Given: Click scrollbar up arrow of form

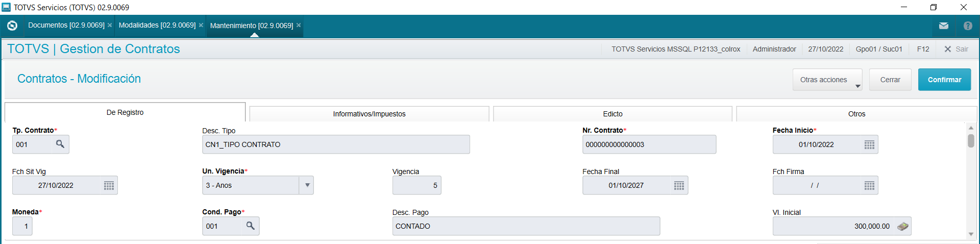Looking at the screenshot, I should coord(971,128).
